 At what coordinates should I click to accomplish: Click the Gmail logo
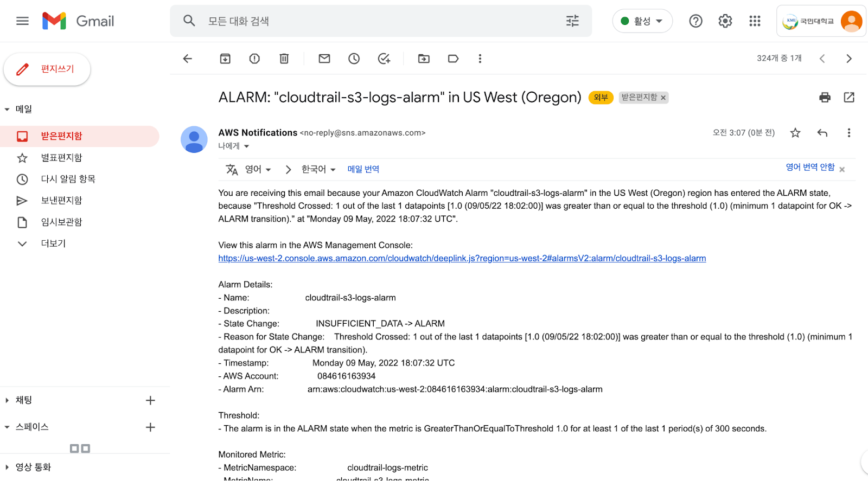pos(78,21)
